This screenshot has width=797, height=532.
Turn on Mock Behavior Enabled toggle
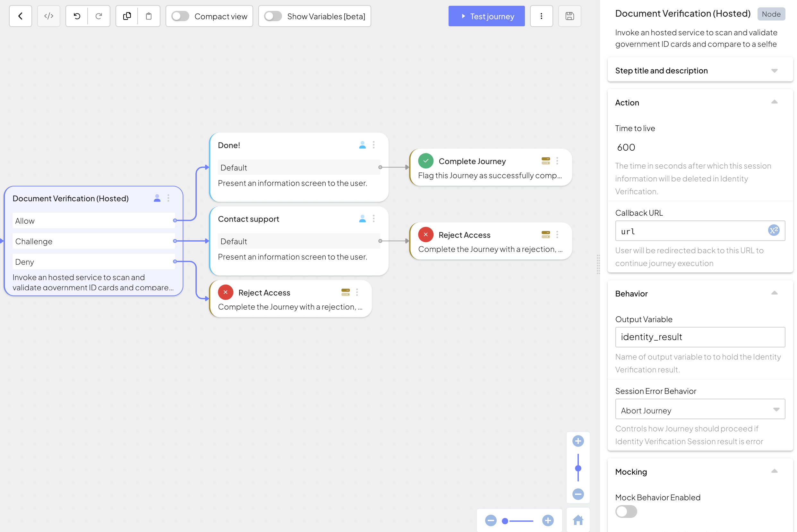pos(626,511)
